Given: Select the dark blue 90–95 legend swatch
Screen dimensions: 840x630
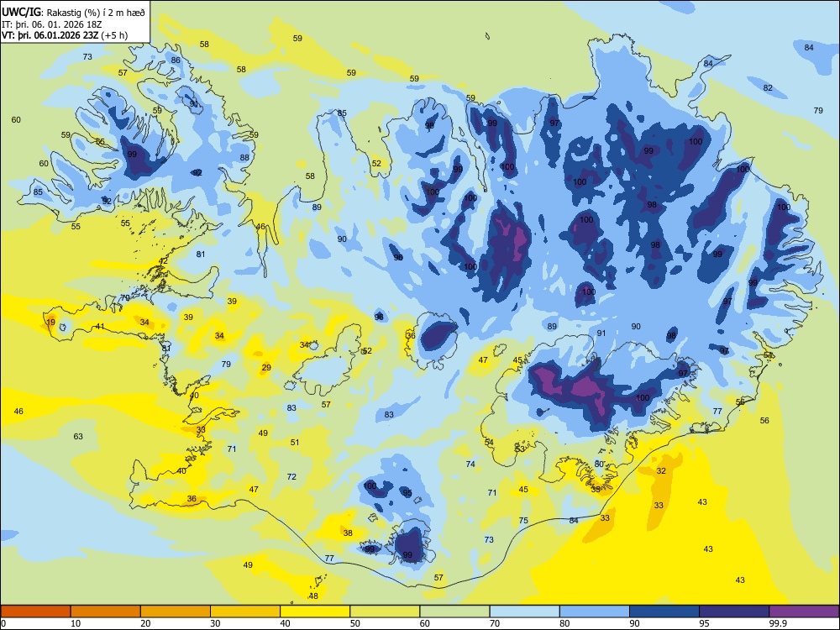Looking at the screenshot, I should pyautogui.click(x=664, y=612).
